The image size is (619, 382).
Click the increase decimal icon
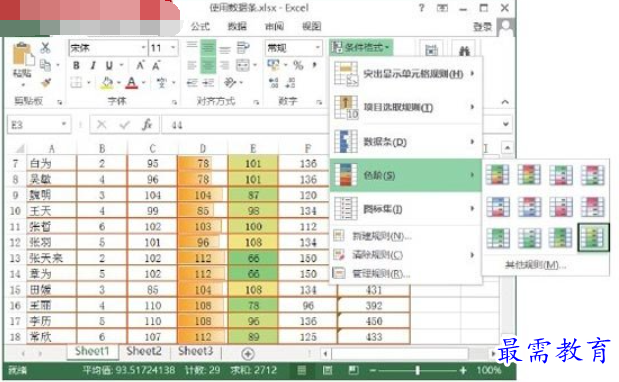tap(274, 82)
